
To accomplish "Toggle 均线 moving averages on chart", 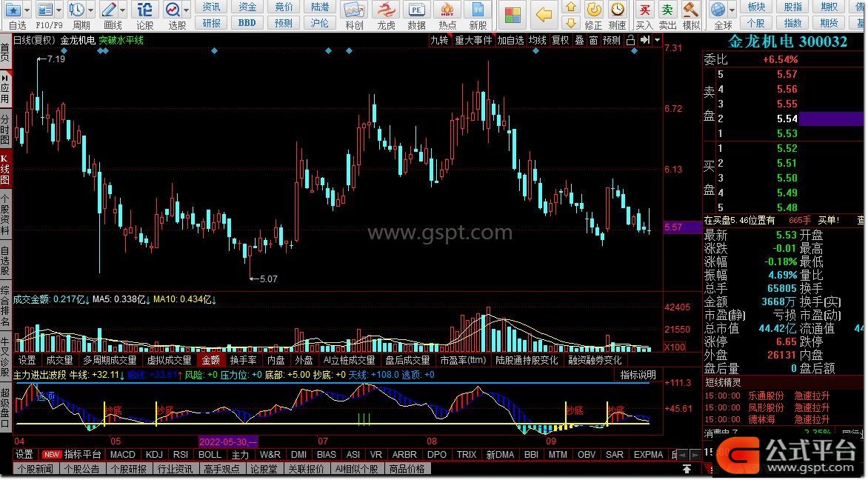I will tap(538, 41).
